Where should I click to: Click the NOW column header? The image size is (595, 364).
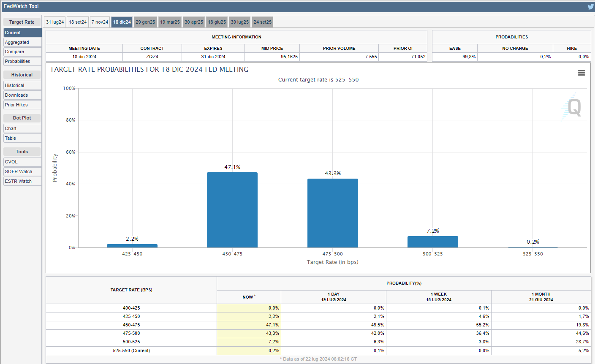click(249, 297)
